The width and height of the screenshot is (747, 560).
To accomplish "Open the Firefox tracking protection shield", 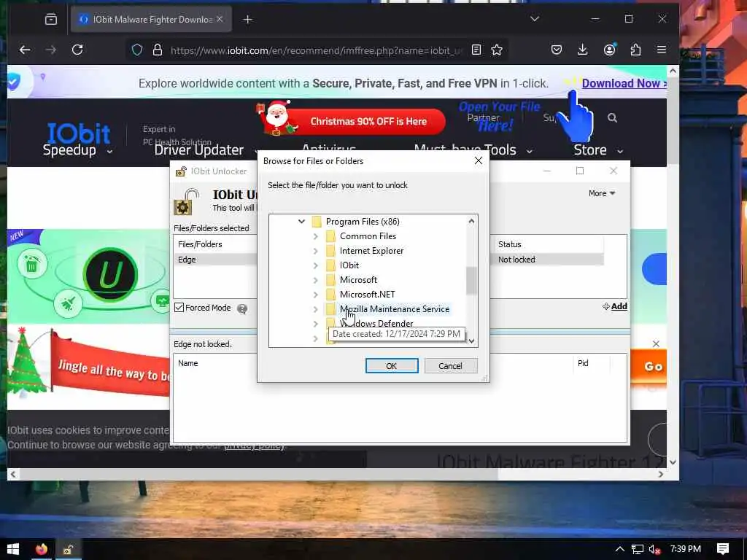I will point(137,50).
